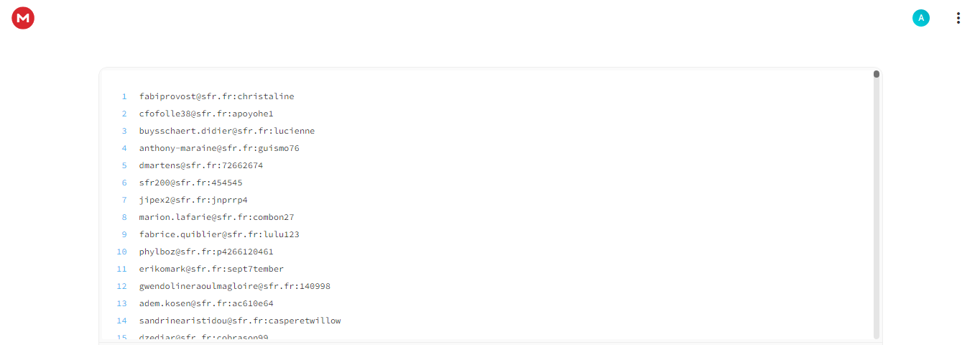
Task: Click line number 5 in the gutter
Action: 124,165
